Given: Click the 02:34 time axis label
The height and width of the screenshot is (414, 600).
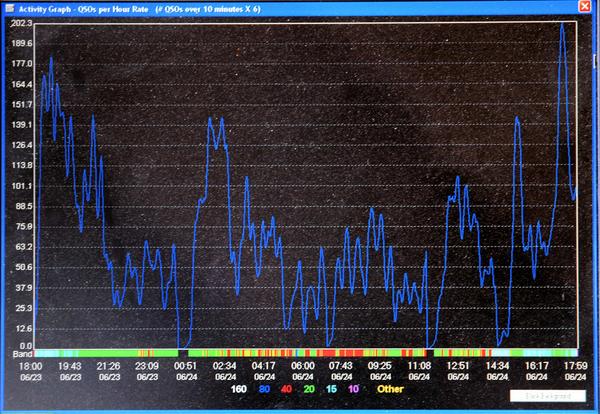Looking at the screenshot, I should pyautogui.click(x=225, y=366).
